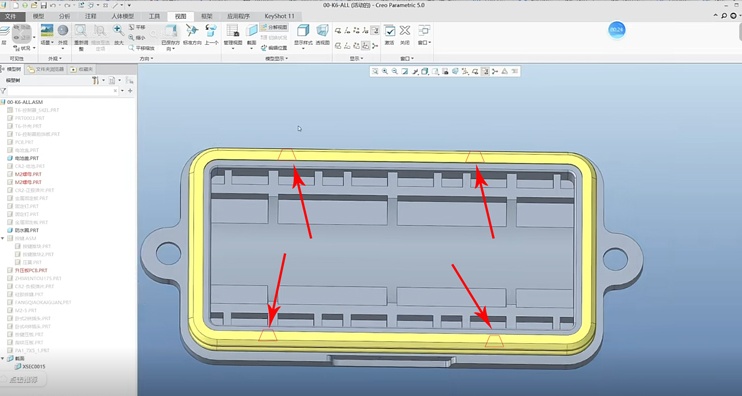The image size is (742, 396).
Task: Toggle the highlighted datum display icon in graphics toolbar
Action: point(485,71)
